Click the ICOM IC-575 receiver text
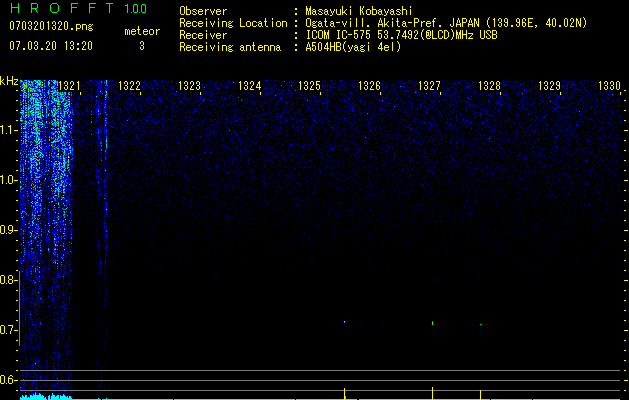 [401, 35]
